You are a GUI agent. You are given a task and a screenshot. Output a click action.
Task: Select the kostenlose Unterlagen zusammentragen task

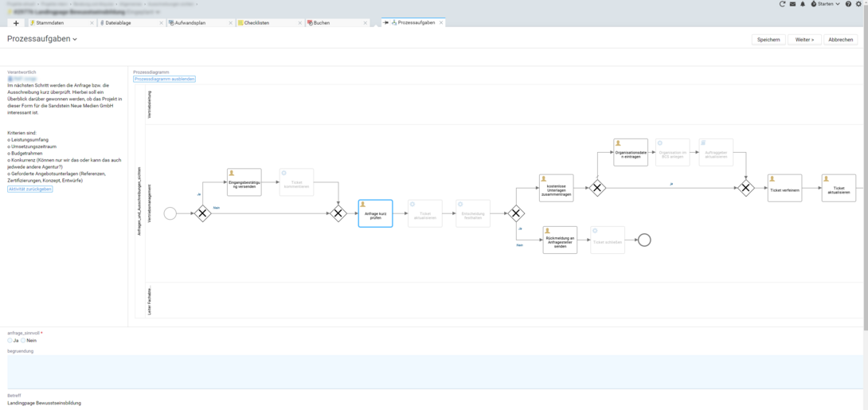[557, 188]
